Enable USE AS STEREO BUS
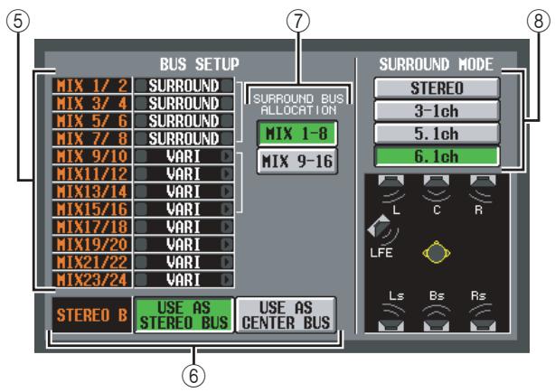Image resolution: width=555 pixels, height=392 pixels. click(183, 315)
